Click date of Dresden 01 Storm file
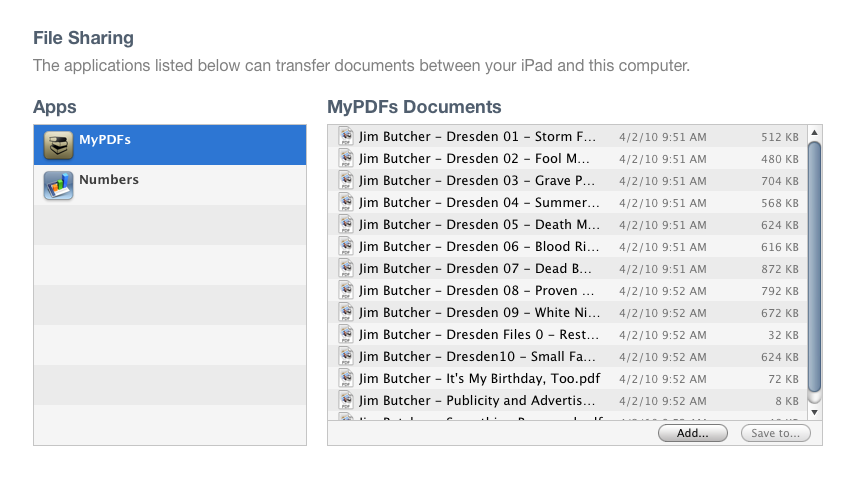 [x=663, y=137]
